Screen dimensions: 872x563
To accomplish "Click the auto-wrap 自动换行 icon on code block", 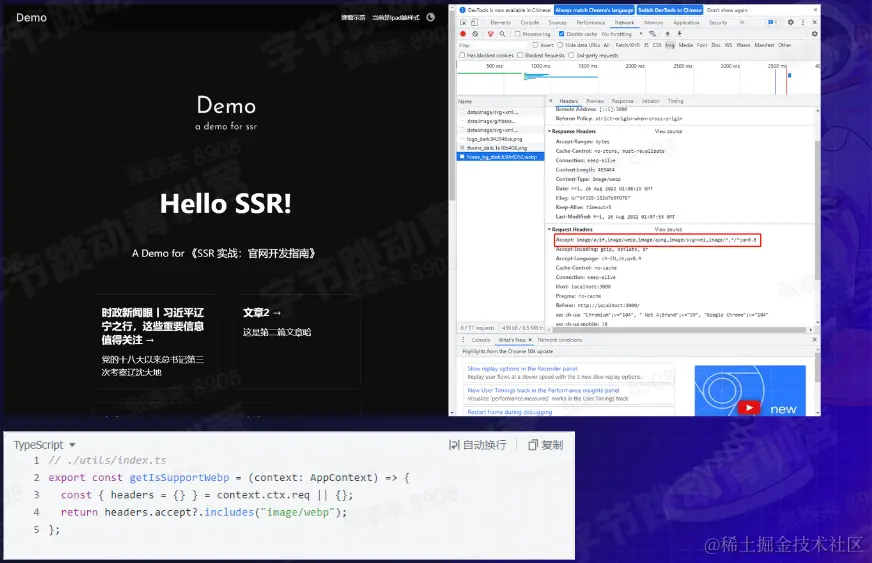I will tap(454, 445).
